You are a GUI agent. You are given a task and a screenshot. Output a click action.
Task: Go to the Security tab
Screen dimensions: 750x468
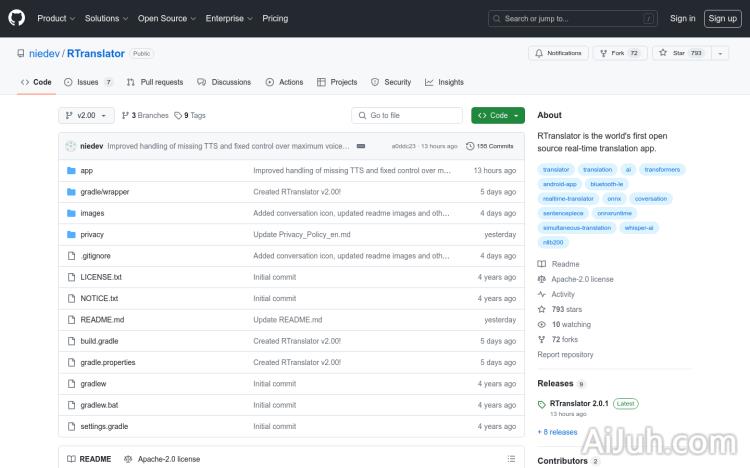[391, 82]
